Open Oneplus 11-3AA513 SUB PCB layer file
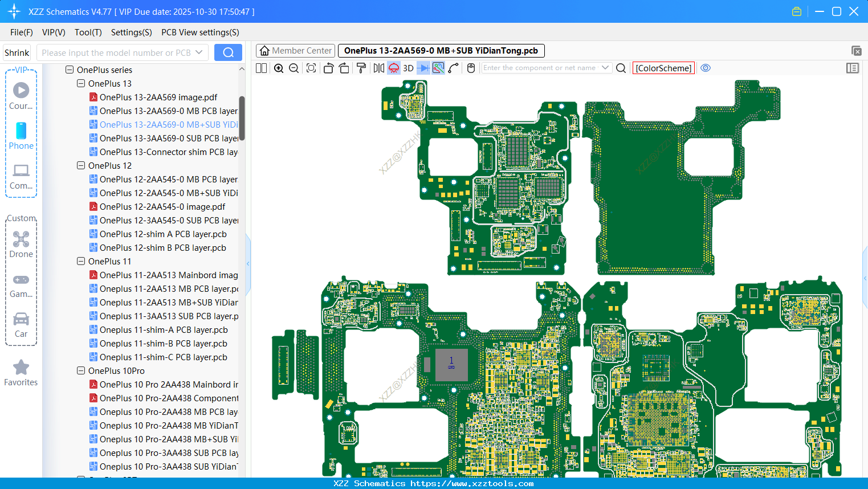Image resolution: width=868 pixels, height=489 pixels. pyautogui.click(x=164, y=316)
